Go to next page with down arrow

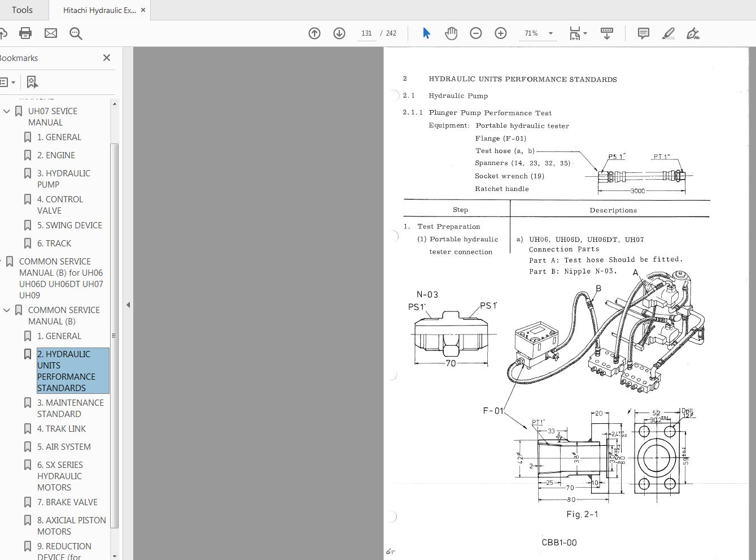339,33
